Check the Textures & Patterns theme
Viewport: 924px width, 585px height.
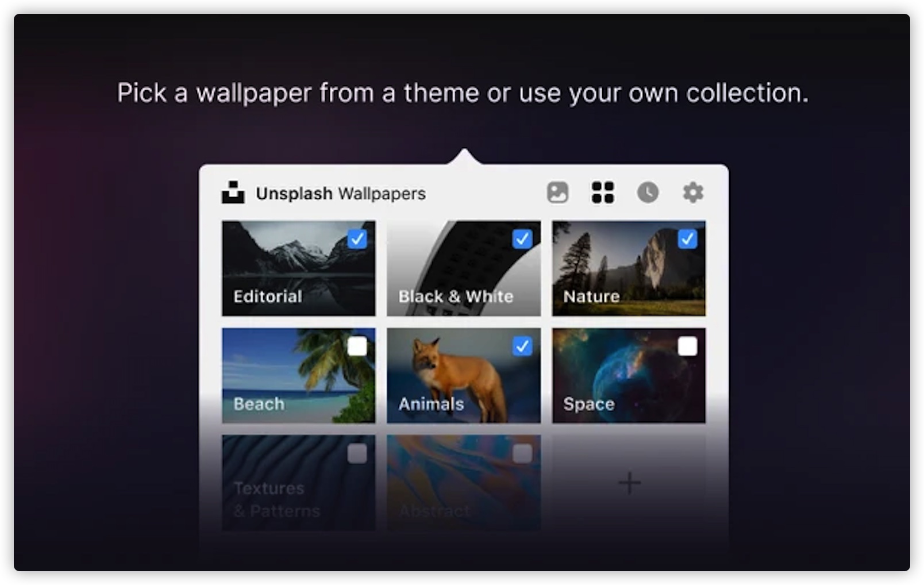[359, 453]
